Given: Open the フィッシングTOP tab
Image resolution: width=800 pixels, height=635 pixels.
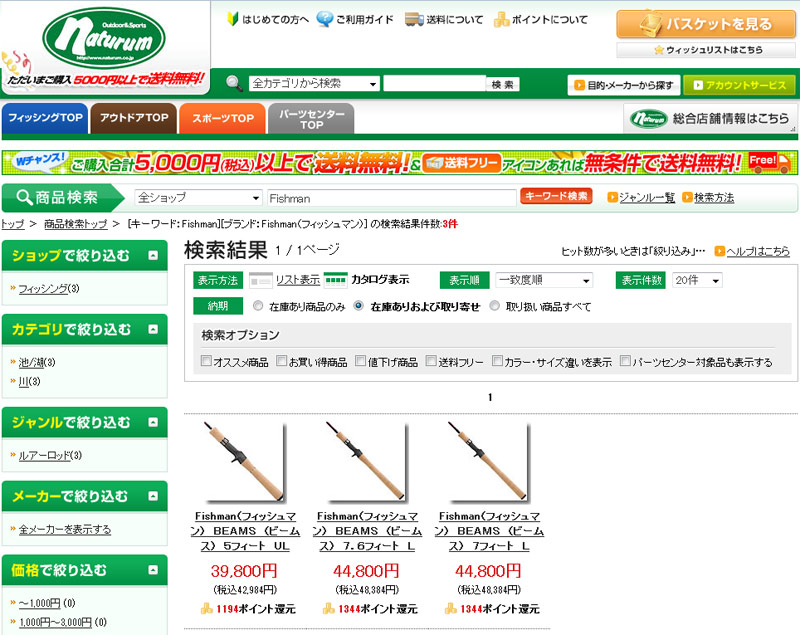Looking at the screenshot, I should tap(45, 118).
